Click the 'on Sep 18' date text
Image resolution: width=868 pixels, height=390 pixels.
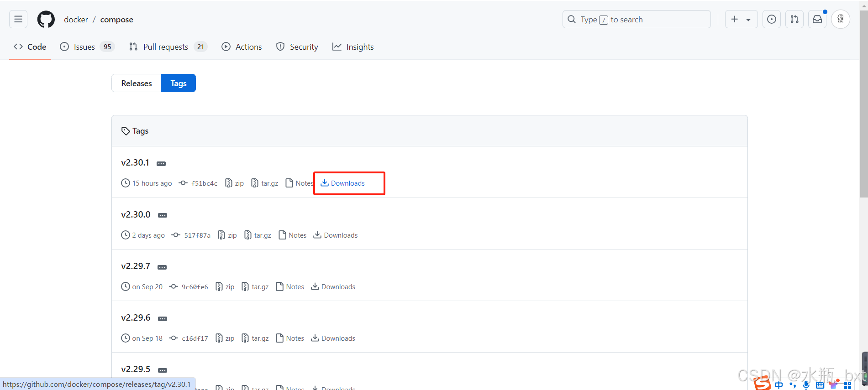pyautogui.click(x=147, y=338)
